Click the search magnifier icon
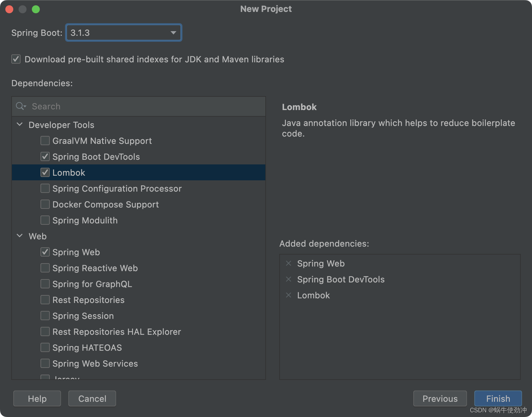Screen dimensions: 532x417 click(21, 106)
